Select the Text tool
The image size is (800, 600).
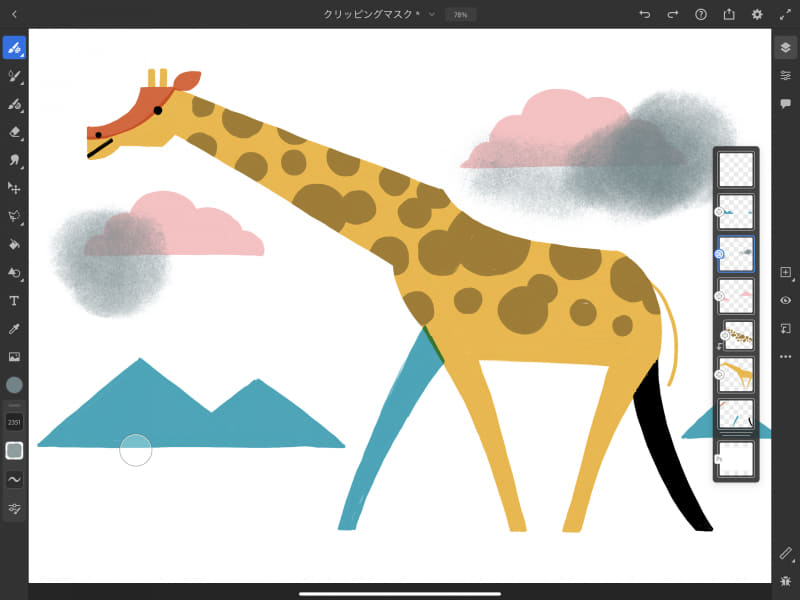click(x=14, y=301)
